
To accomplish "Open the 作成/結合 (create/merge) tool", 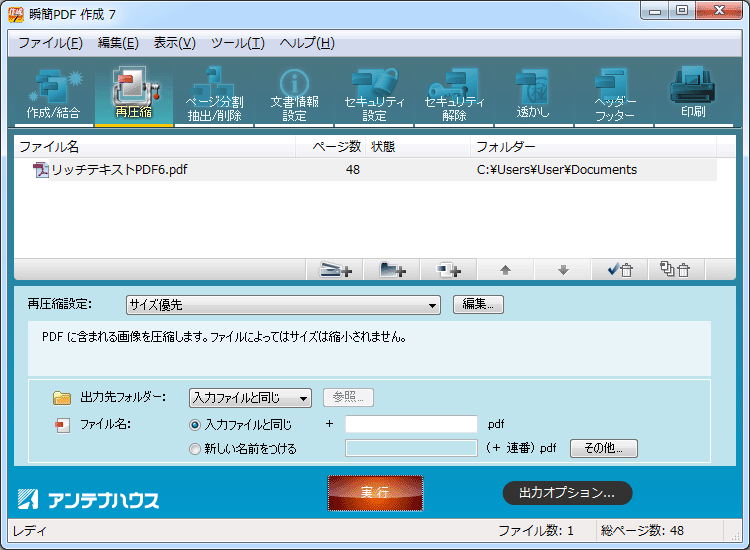I will click(x=53, y=94).
